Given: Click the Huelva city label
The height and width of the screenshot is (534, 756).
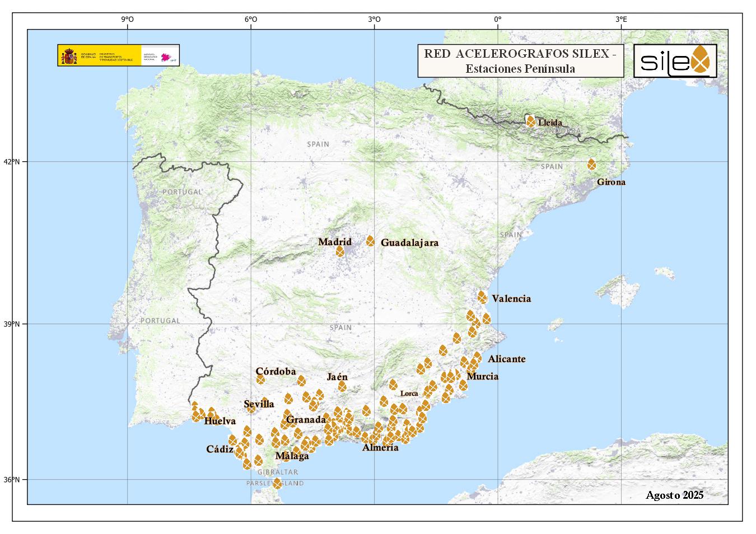Looking at the screenshot, I should pos(220,421).
